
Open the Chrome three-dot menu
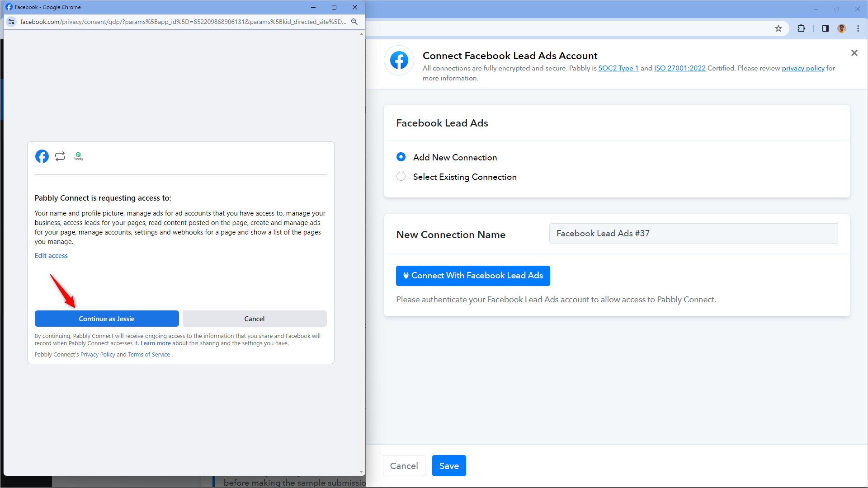click(x=858, y=28)
